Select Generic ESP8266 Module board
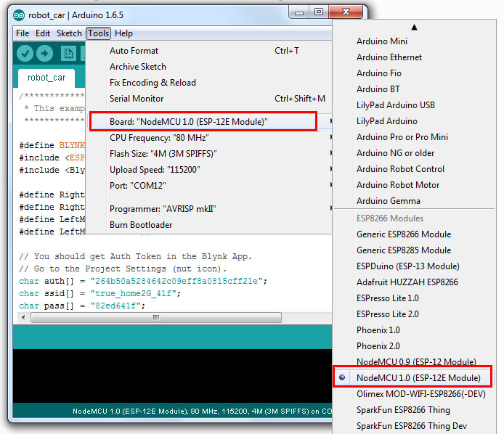Screen dimensions: 504x434 pos(414,234)
